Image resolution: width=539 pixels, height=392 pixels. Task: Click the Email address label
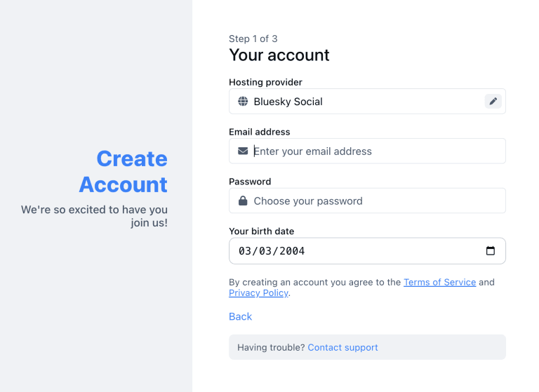tap(260, 132)
